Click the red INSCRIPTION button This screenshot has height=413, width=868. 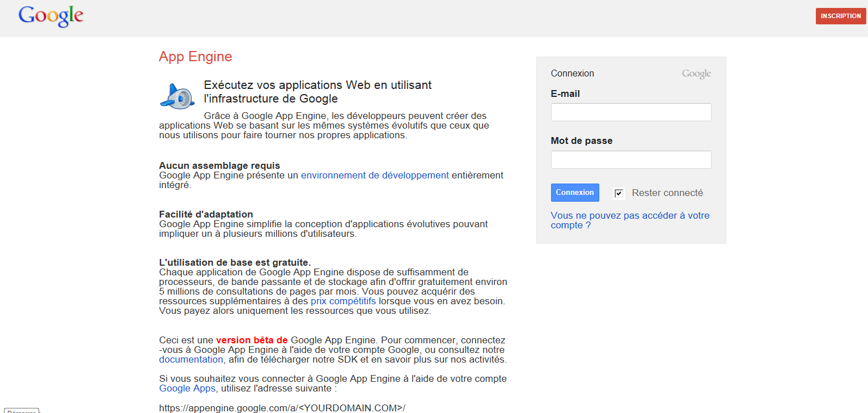tap(841, 16)
